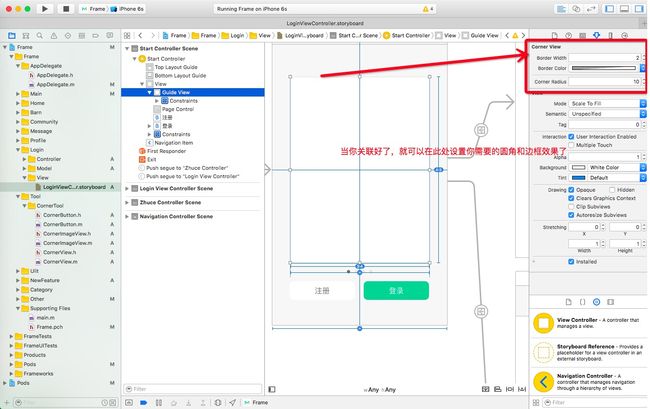Viewport: 650px width, 409px height.
Task: Click the green 登录 button on canvas
Action: (x=396, y=290)
